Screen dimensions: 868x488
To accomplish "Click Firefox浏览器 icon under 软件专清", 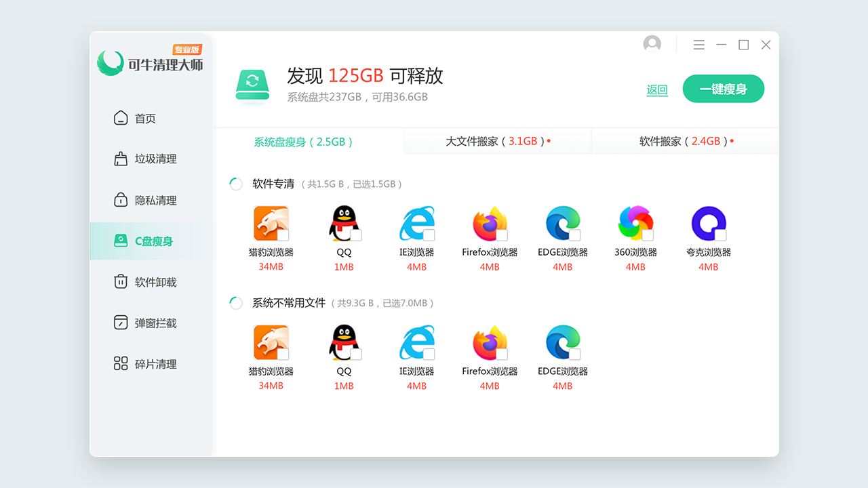I will pos(490,224).
